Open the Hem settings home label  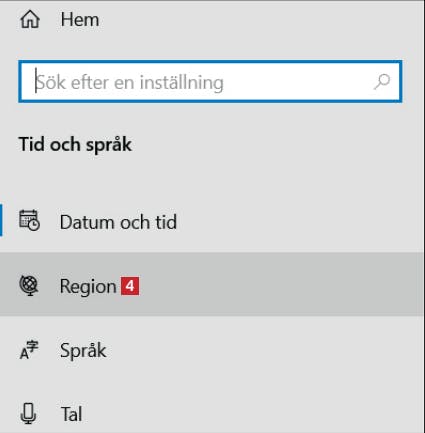(80, 20)
